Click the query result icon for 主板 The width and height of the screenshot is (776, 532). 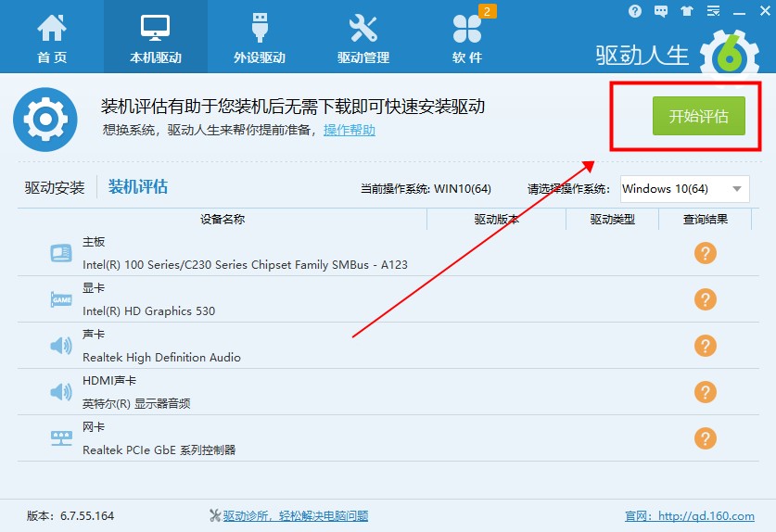(706, 253)
